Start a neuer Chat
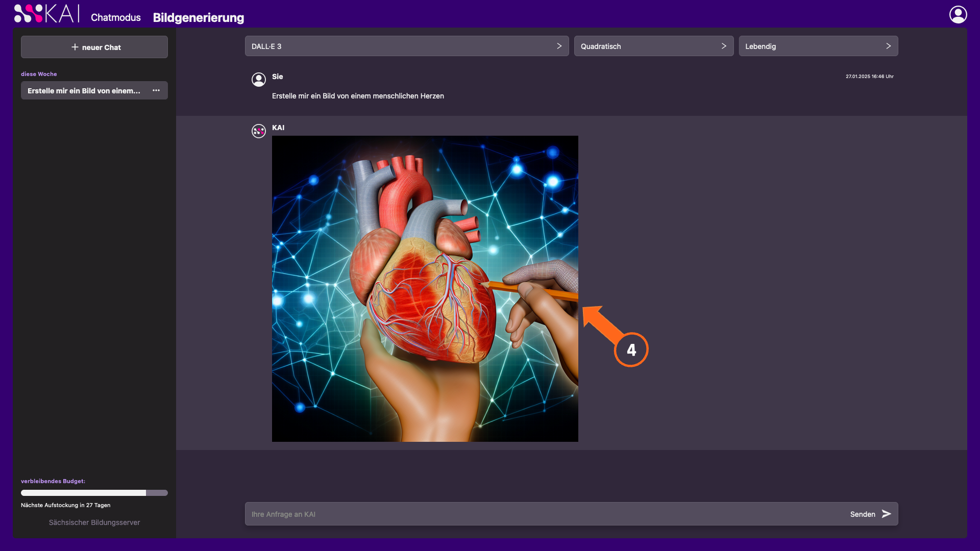This screenshot has height=551, width=980. 94,47
